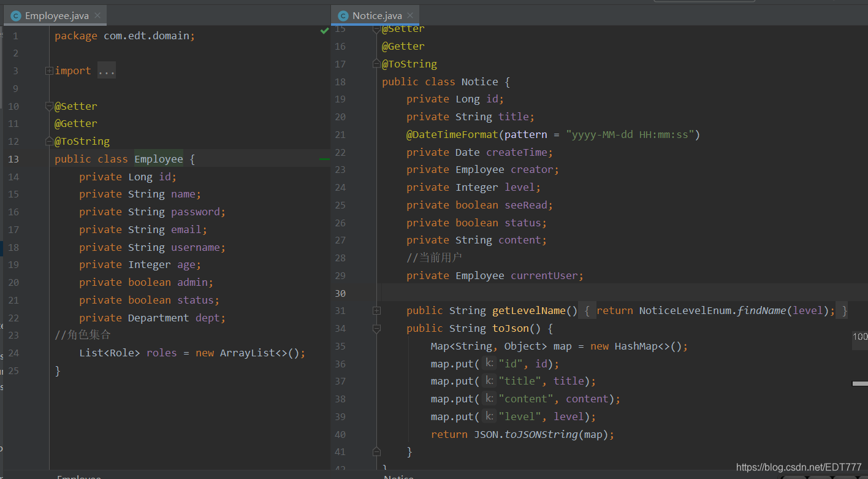
Task: Click 'NoticeLevelEnum' on line 31
Action: [x=685, y=311]
